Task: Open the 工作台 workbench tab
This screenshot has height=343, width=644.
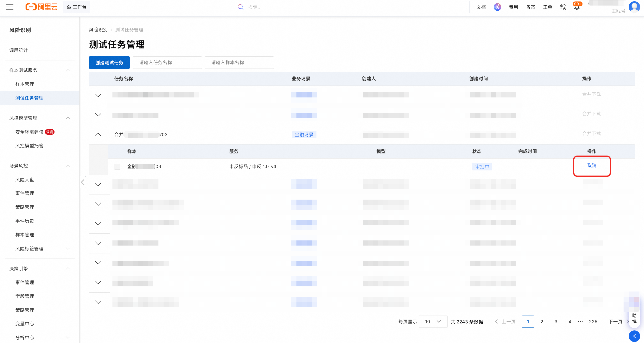Action: [76, 7]
